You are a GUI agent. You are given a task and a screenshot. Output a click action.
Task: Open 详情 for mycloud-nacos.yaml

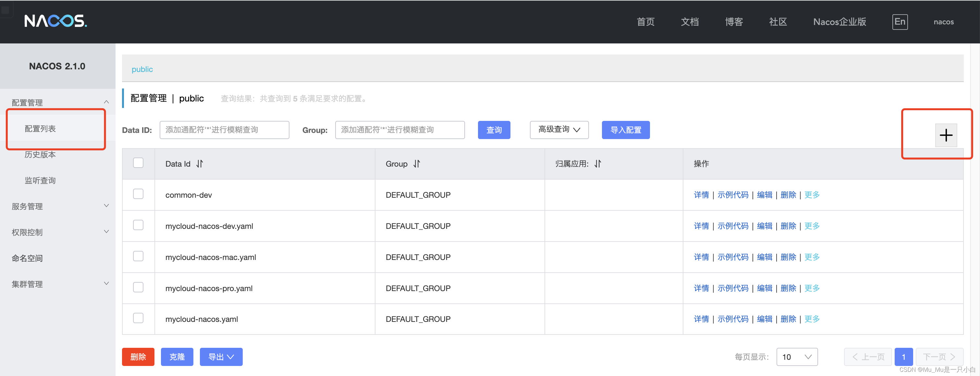pyautogui.click(x=701, y=319)
